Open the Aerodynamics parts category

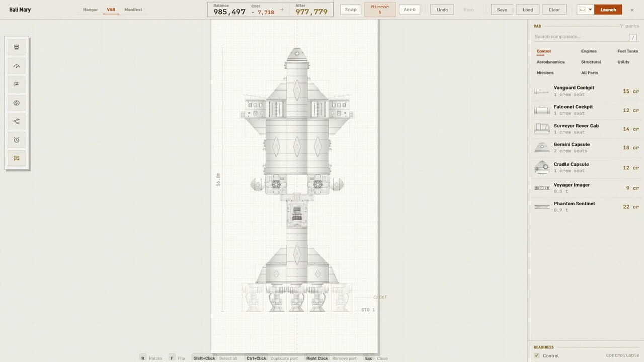pos(550,62)
